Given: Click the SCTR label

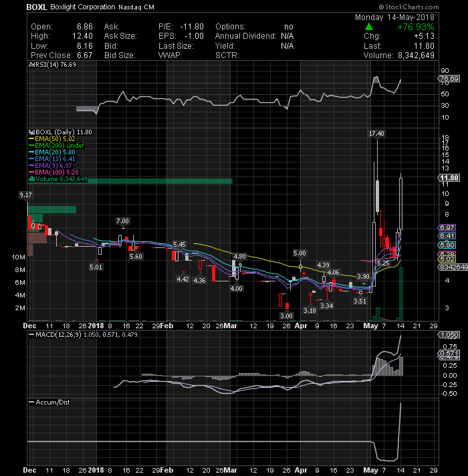Looking at the screenshot, I should (x=227, y=55).
